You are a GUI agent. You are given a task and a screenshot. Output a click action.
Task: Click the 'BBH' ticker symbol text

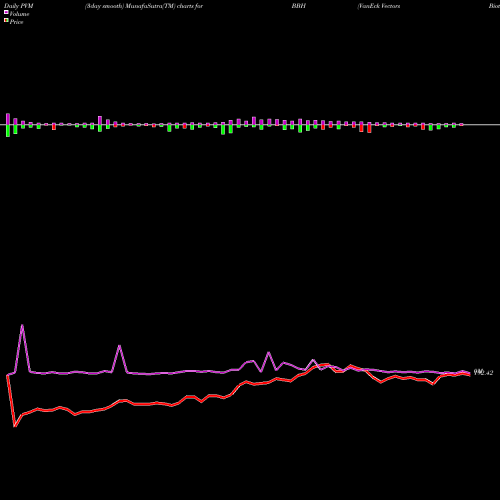pos(299,6)
